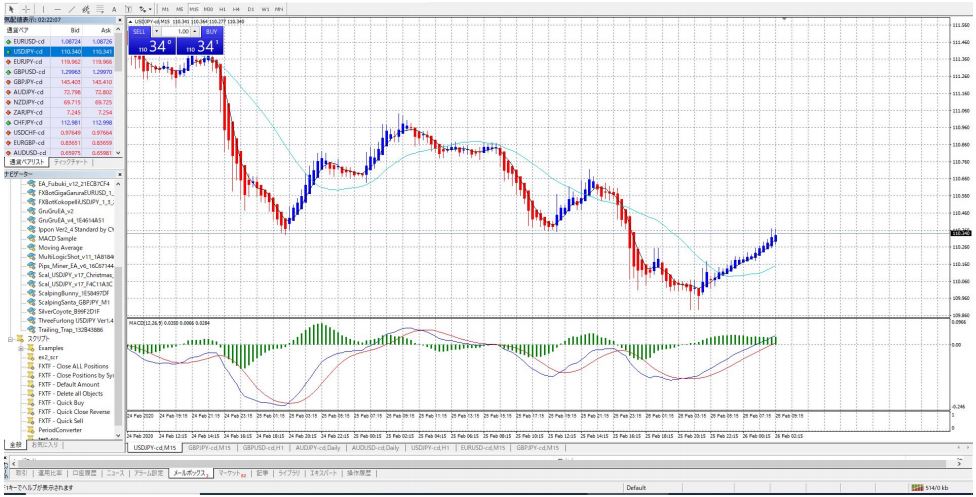Click the BUY one-click trading button
The height and width of the screenshot is (497, 976).
(x=211, y=31)
